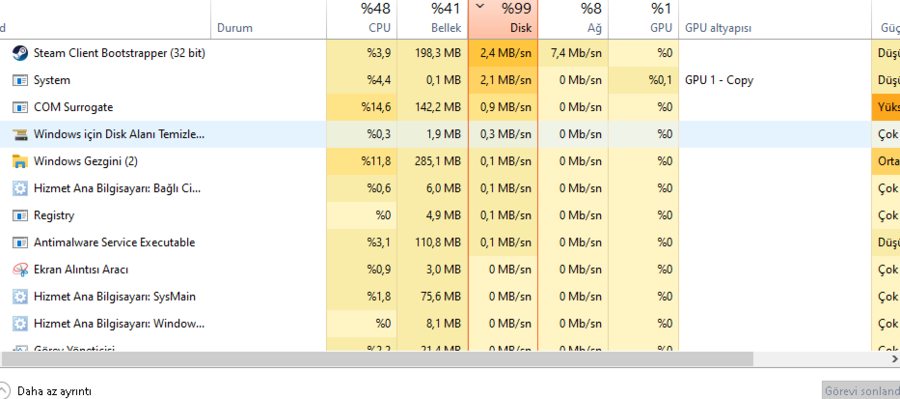Click the System process icon

coord(20,80)
